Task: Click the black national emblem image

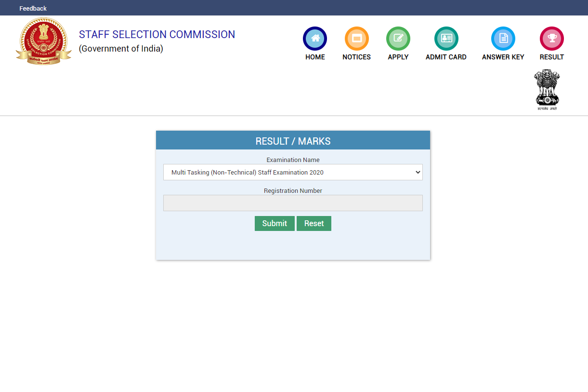Action: click(x=547, y=90)
